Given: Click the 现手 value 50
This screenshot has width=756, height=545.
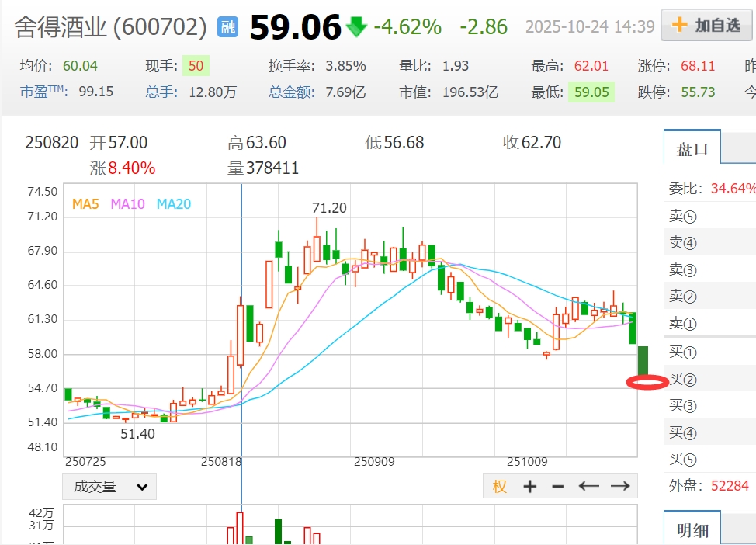Looking at the screenshot, I should [x=196, y=65].
